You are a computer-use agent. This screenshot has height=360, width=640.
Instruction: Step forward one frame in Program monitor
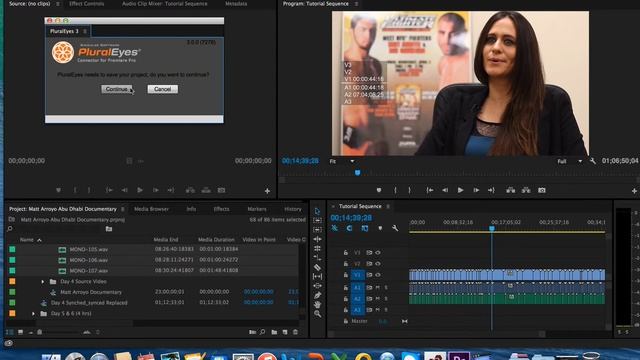476,190
